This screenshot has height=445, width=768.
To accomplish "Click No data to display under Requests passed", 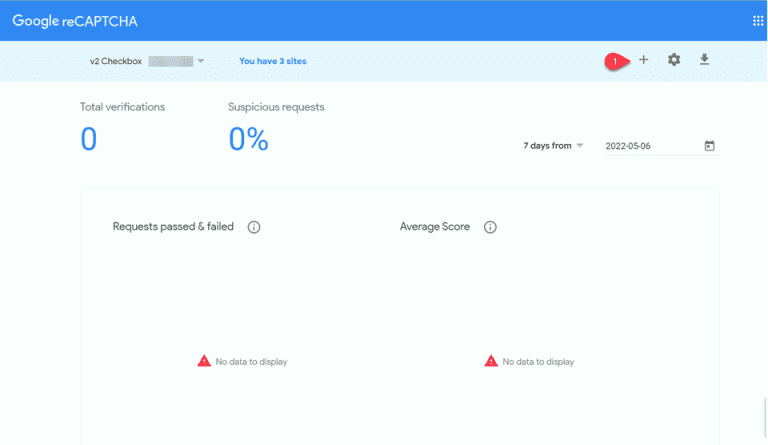I will (x=251, y=362).
